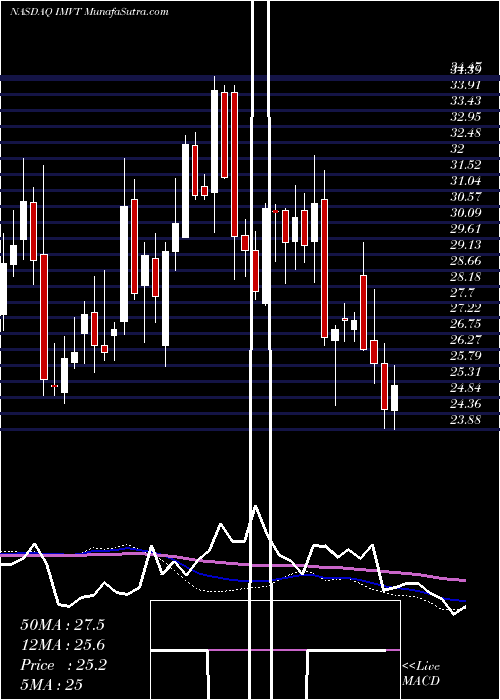This screenshot has width=500, height=700.
Task: Click the last white candlestick near 24.84
Action: 394,398
